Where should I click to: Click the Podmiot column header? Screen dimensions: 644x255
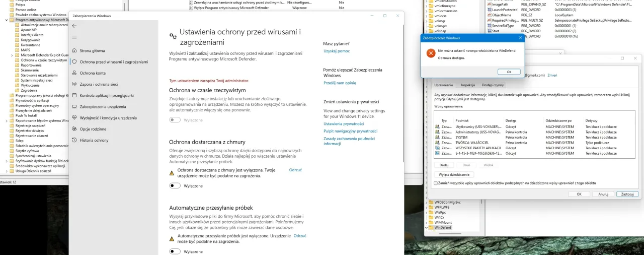tap(462, 121)
